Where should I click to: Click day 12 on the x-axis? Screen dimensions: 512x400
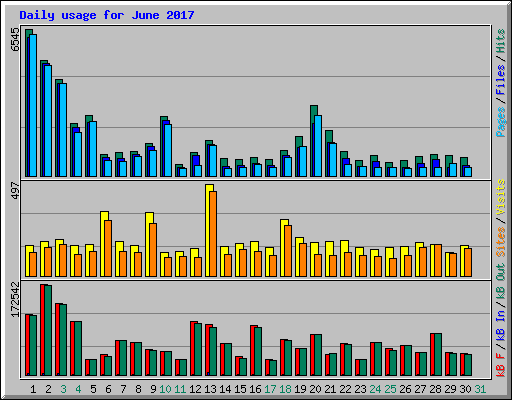pos(195,389)
